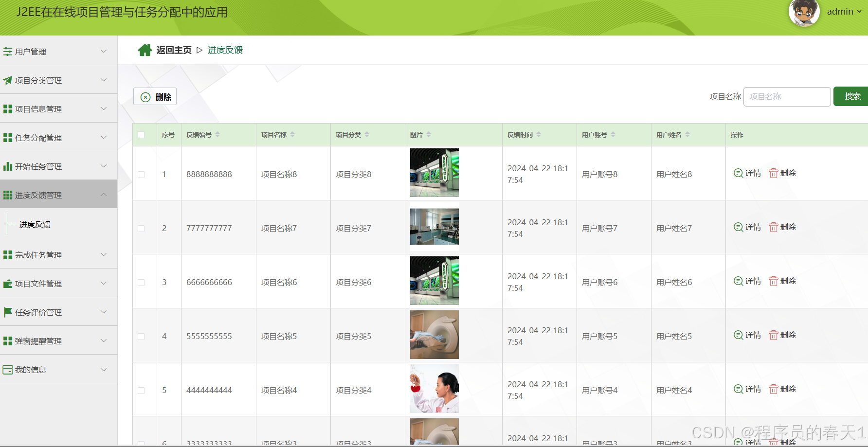This screenshot has height=447, width=868.
Task: Expand the 开始任务管理 menu chevron
Action: [104, 166]
